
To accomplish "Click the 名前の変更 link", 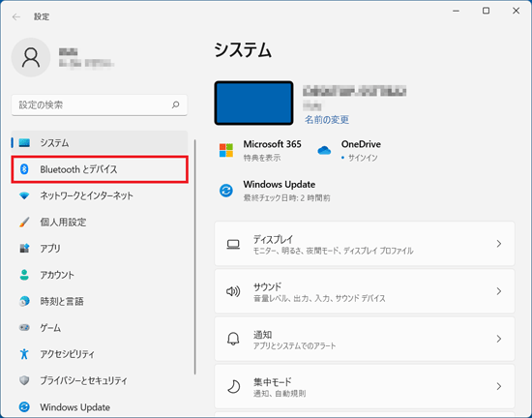I will coord(327,119).
